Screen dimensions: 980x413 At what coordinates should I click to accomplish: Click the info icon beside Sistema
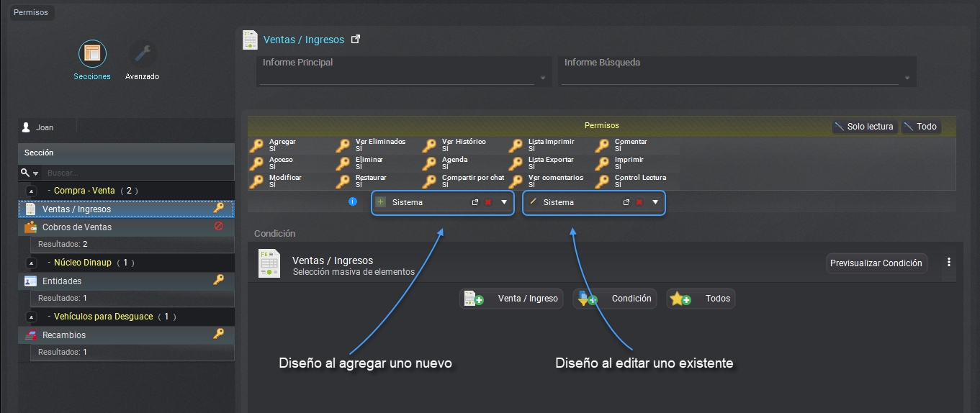353,202
